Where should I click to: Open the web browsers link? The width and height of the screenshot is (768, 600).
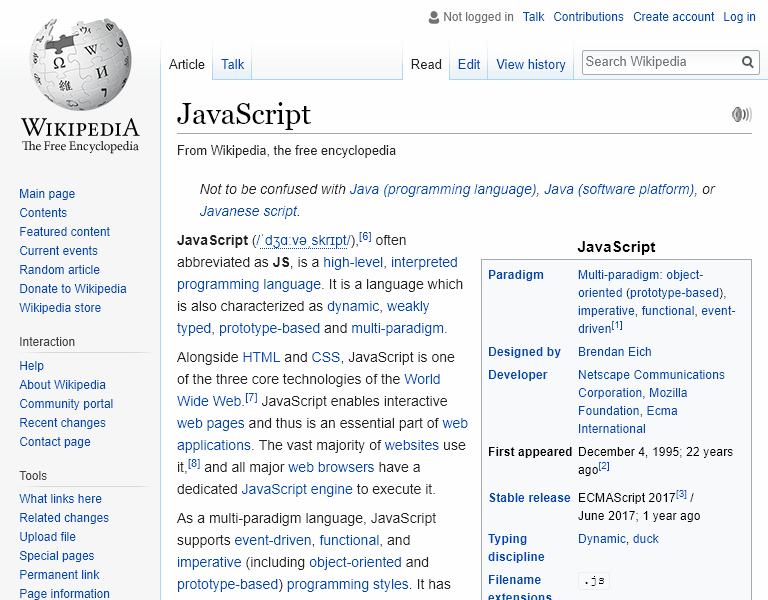pos(331,467)
